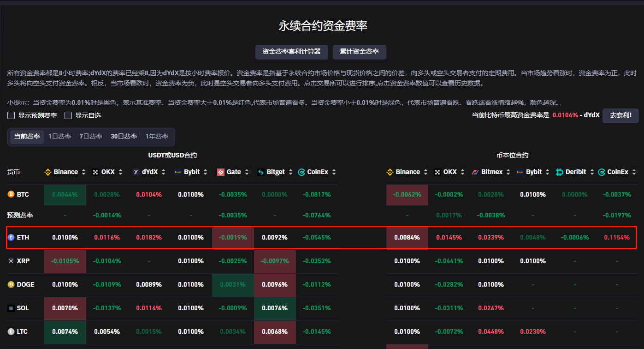The width and height of the screenshot is (644, 349).
Task: Click the DOGE coin icon
Action: click(x=11, y=285)
